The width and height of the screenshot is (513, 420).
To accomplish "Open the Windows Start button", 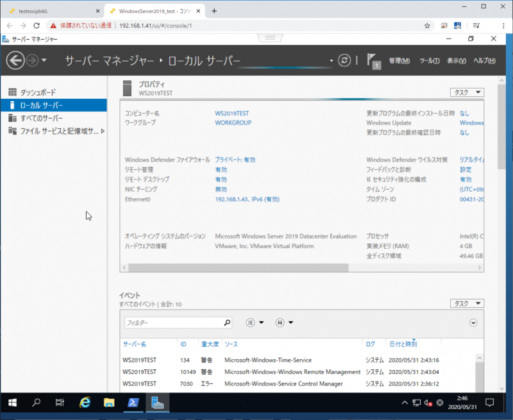I will pos(12,402).
